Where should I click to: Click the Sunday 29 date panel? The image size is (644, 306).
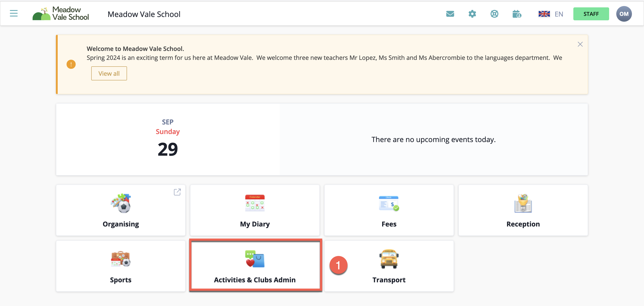pyautogui.click(x=168, y=139)
